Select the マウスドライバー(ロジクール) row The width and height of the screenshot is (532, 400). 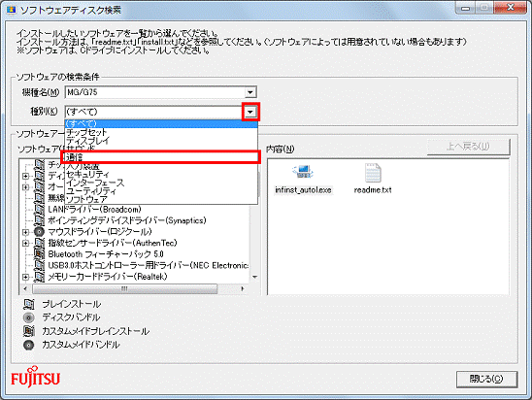(100, 232)
